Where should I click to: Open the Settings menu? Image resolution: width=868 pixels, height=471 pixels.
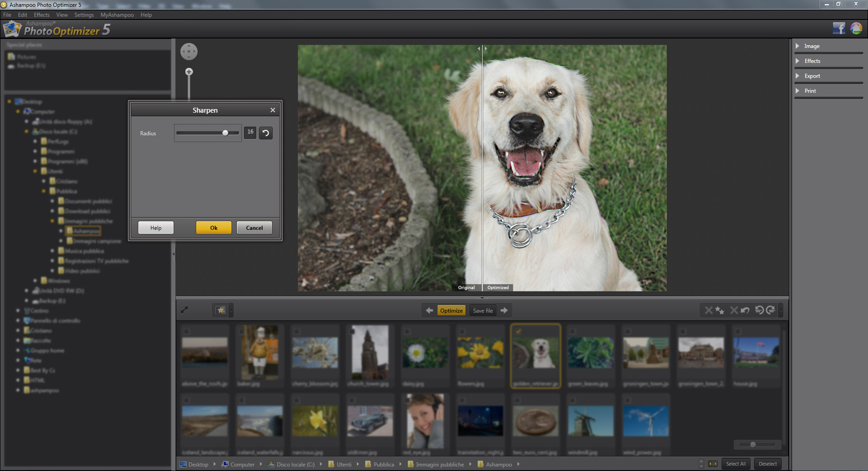coord(84,15)
